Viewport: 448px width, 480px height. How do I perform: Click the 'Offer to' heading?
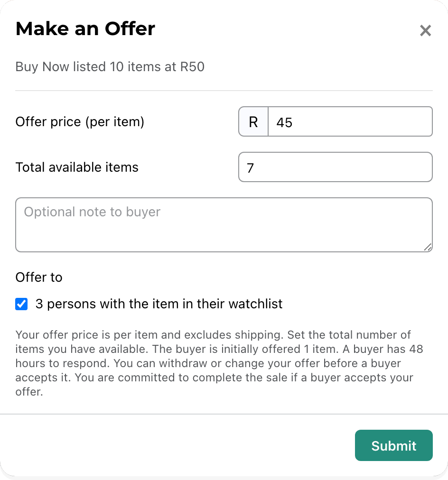(39, 277)
